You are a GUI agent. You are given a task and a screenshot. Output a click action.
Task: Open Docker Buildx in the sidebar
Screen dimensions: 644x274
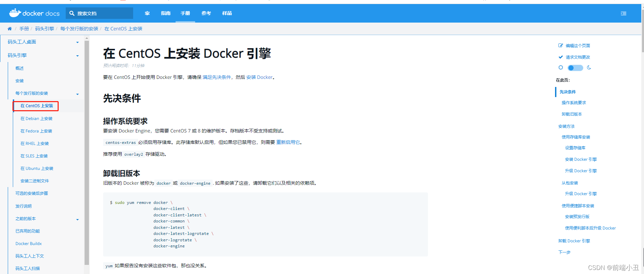pyautogui.click(x=29, y=244)
